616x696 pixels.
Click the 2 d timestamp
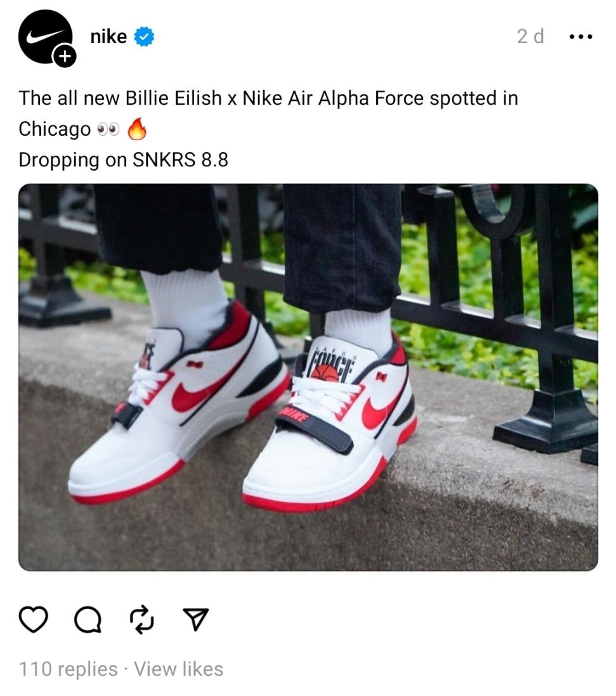pos(530,37)
